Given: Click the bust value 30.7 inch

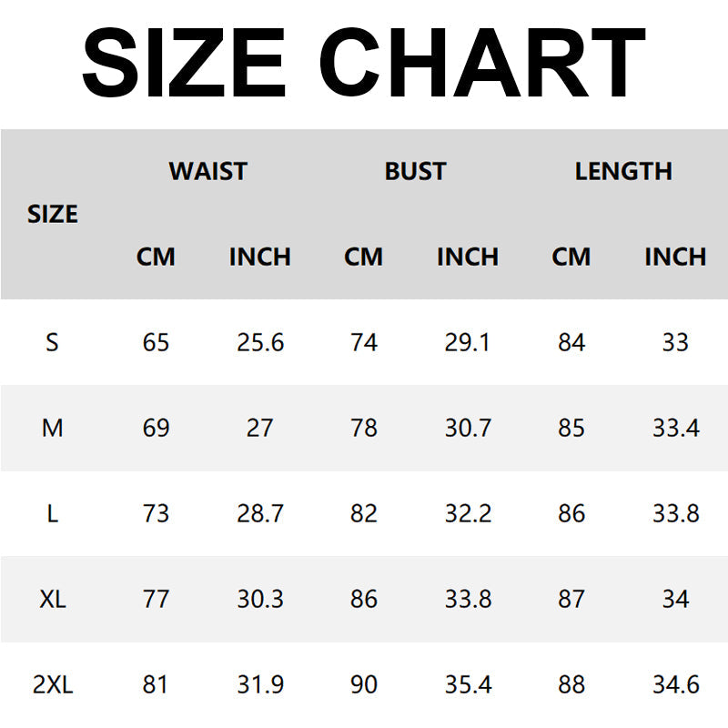Looking at the screenshot, I should pyautogui.click(x=468, y=428).
